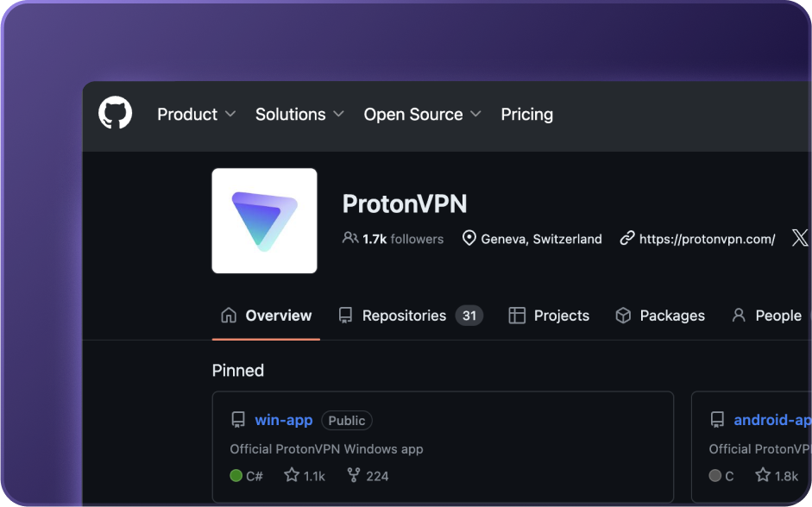Click the Repositories book icon
The image size is (812, 507).
(346, 315)
